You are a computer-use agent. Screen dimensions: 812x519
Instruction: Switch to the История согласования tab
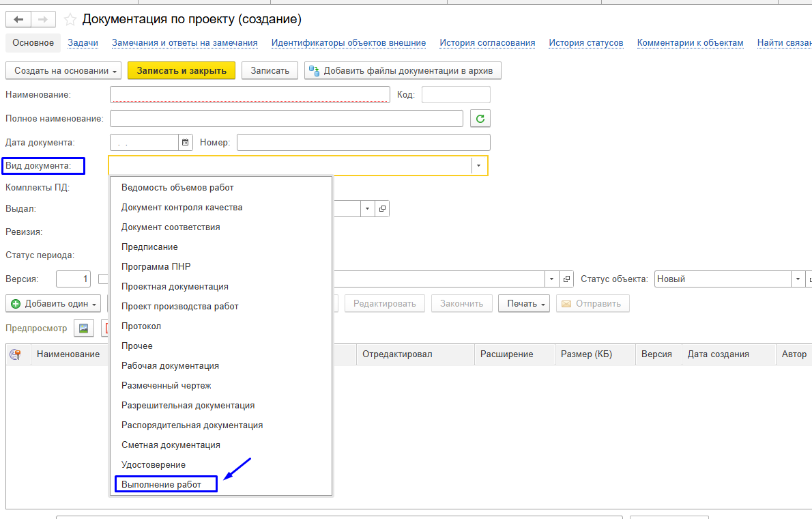pos(487,42)
